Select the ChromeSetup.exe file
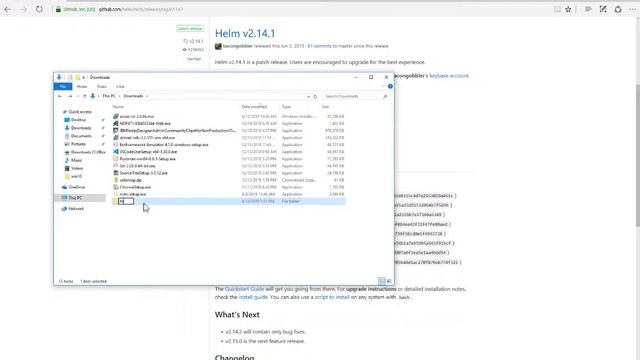This screenshot has width=640, height=360. [x=135, y=187]
